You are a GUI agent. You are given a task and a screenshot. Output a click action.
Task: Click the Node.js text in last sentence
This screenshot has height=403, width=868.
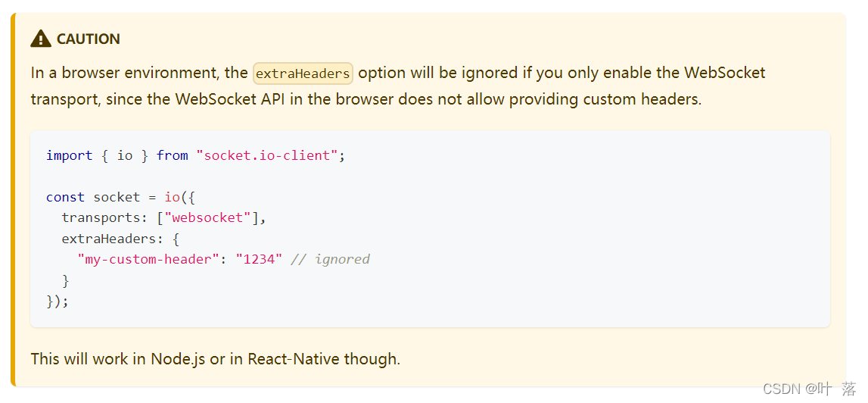pyautogui.click(x=178, y=359)
